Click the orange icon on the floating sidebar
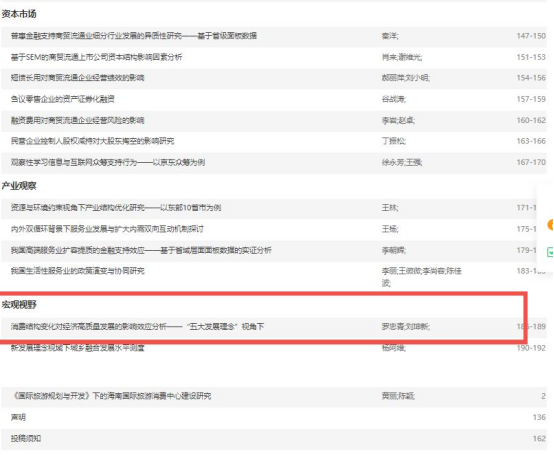 [x=550, y=225]
